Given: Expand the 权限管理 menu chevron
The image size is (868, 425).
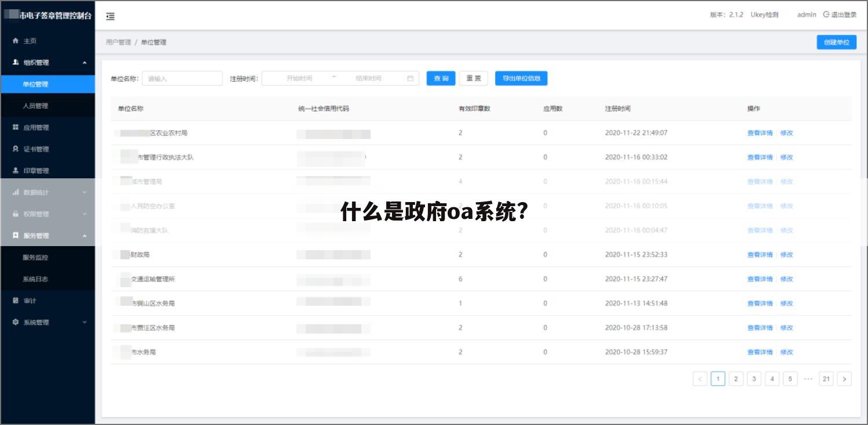Looking at the screenshot, I should 85,214.
